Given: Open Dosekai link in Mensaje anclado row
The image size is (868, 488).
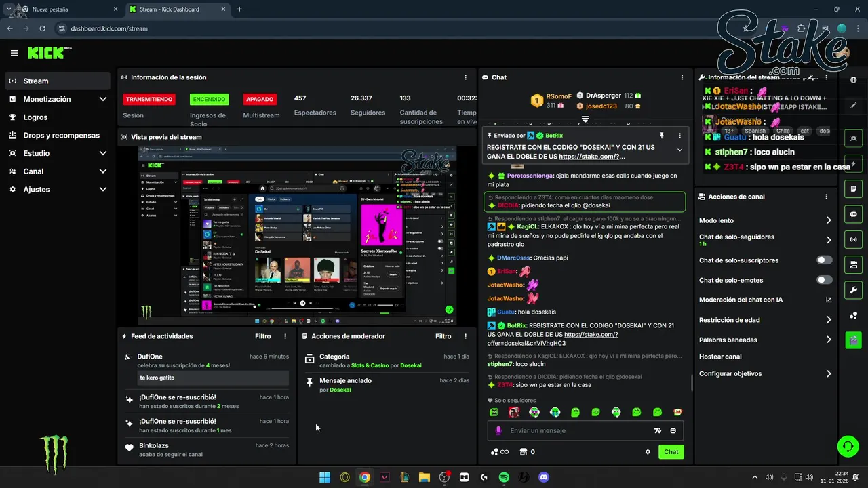Looking at the screenshot, I should (x=340, y=390).
